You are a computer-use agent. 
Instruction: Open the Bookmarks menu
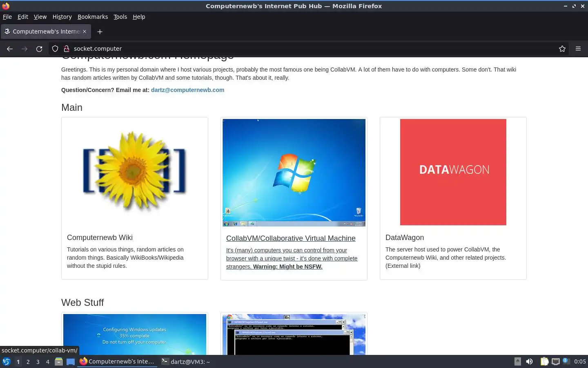(93, 17)
